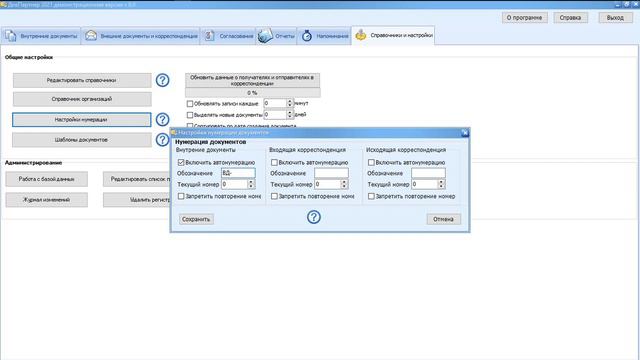
Task: Open Справка from top right
Action: coord(571,18)
